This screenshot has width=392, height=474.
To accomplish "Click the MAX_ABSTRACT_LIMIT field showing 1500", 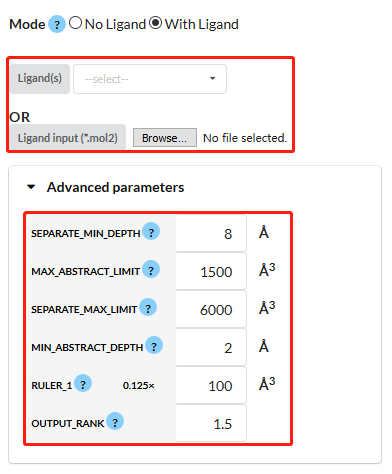I will pos(211,271).
